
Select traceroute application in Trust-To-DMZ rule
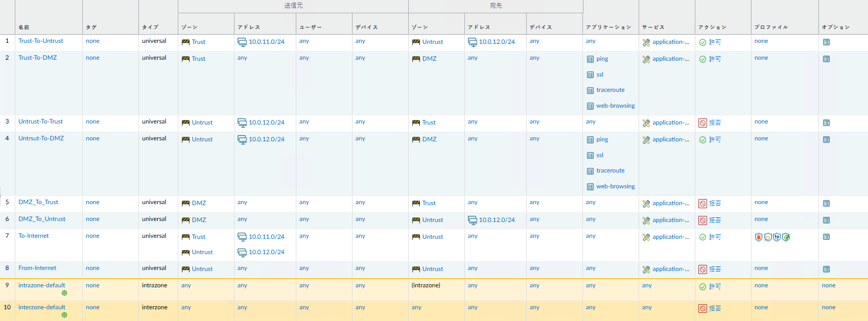(x=610, y=90)
